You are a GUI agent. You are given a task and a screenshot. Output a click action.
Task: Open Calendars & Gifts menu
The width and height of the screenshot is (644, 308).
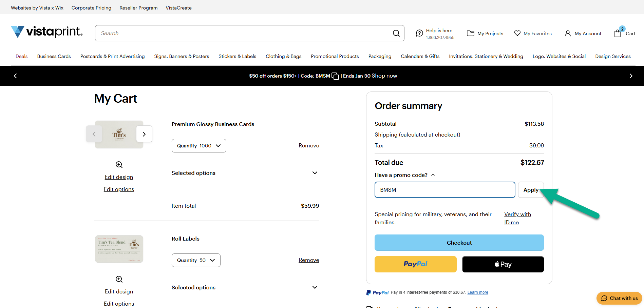[420, 56]
